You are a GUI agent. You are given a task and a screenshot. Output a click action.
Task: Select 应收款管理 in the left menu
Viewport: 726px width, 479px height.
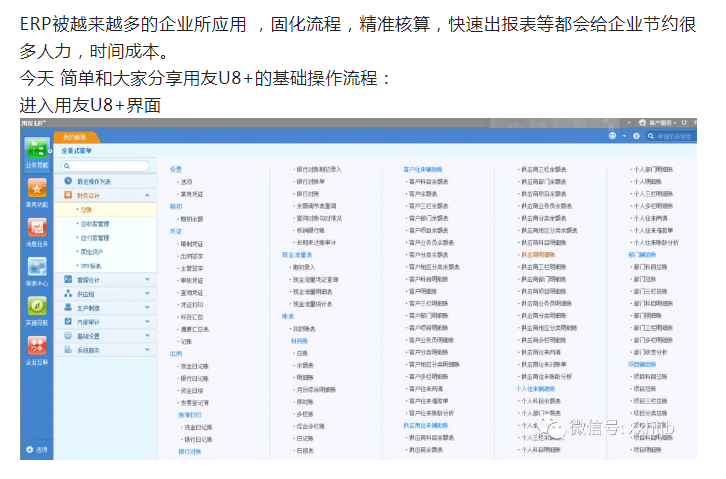coord(95,224)
